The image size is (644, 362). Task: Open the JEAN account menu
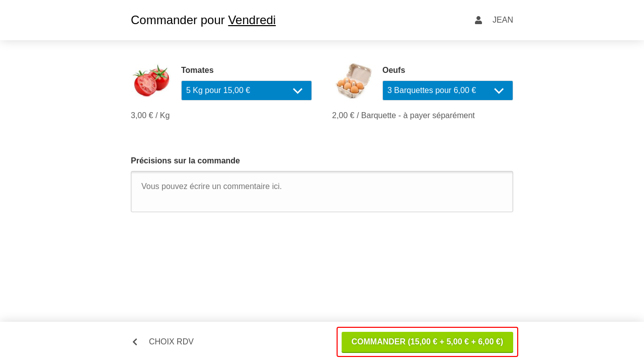click(x=503, y=20)
